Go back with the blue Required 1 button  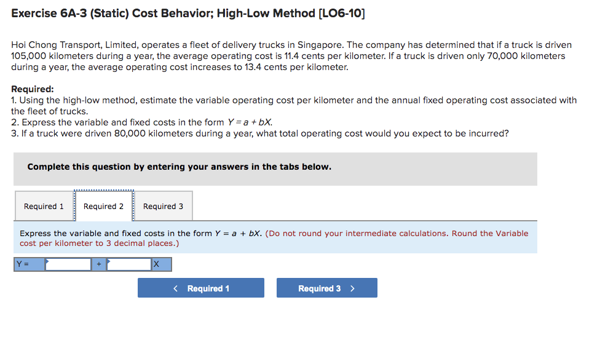click(201, 288)
